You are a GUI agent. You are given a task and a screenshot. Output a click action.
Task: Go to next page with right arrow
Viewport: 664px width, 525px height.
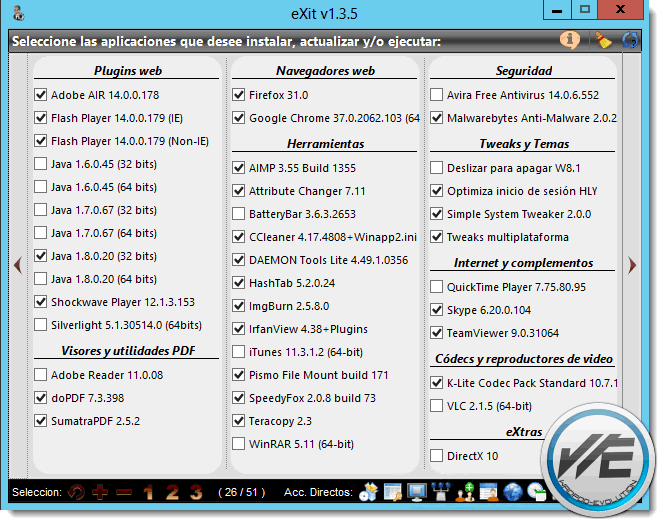pos(632,265)
